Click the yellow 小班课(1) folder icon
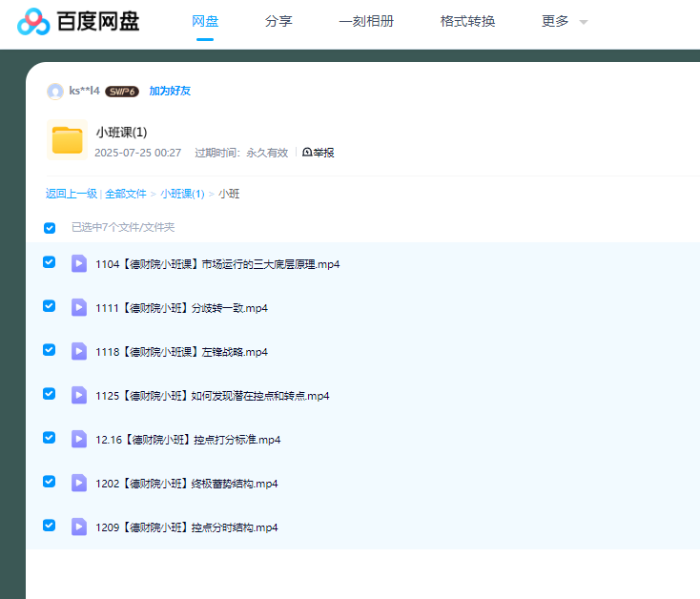The width and height of the screenshot is (700, 599). point(67,140)
